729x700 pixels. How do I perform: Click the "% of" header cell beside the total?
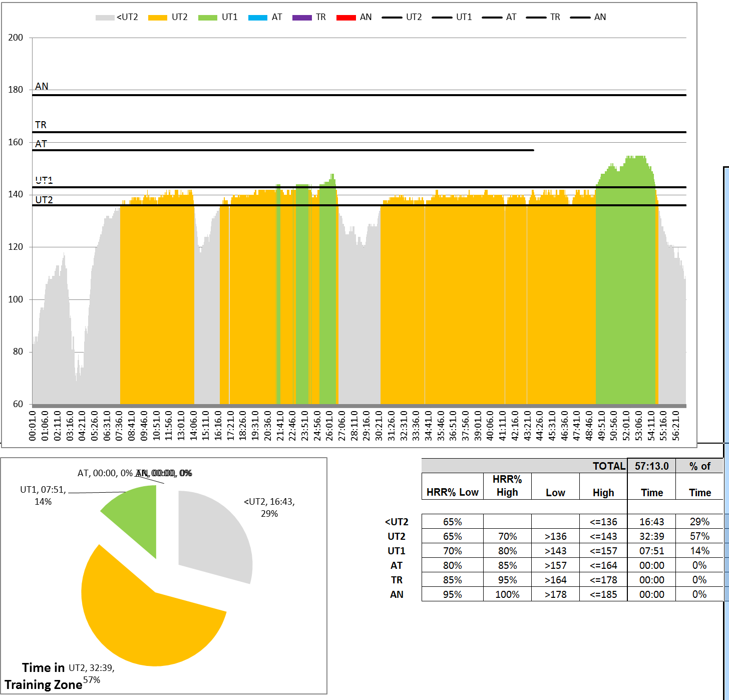coord(699,466)
